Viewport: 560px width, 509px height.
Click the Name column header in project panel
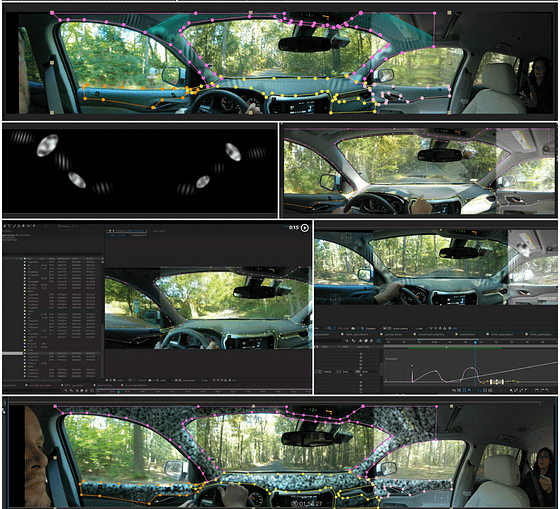pos(30,258)
